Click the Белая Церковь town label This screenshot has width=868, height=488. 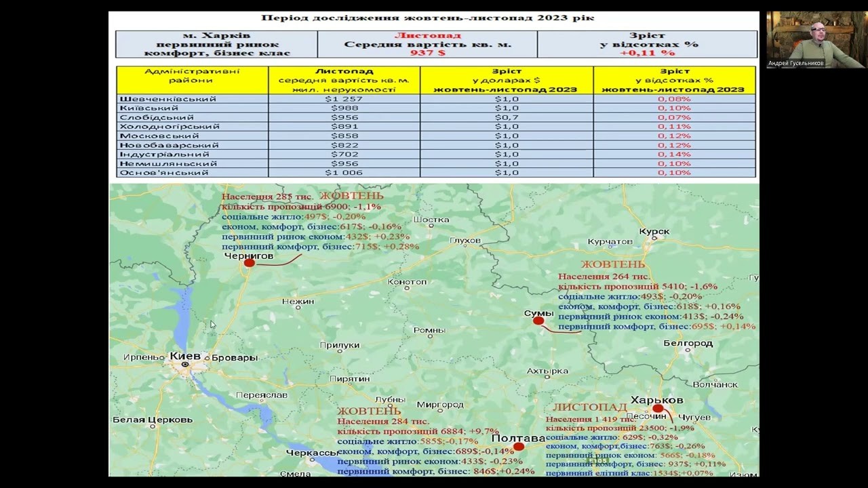tap(153, 420)
